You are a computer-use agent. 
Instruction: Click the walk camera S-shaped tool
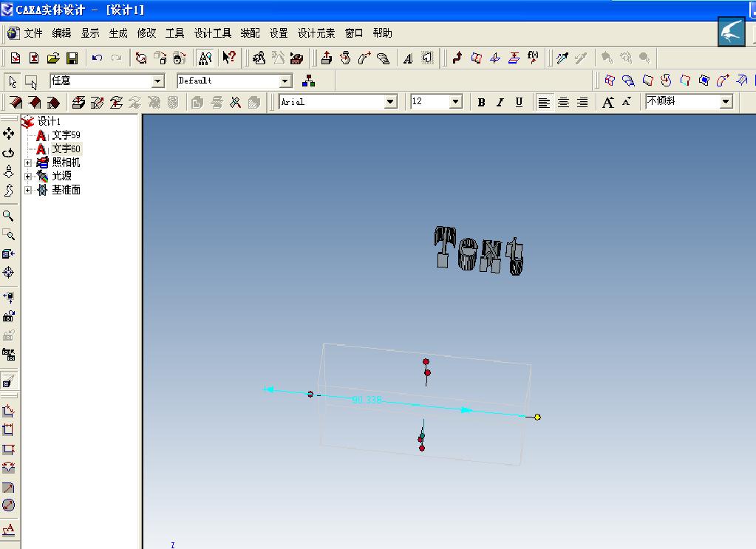[9, 191]
